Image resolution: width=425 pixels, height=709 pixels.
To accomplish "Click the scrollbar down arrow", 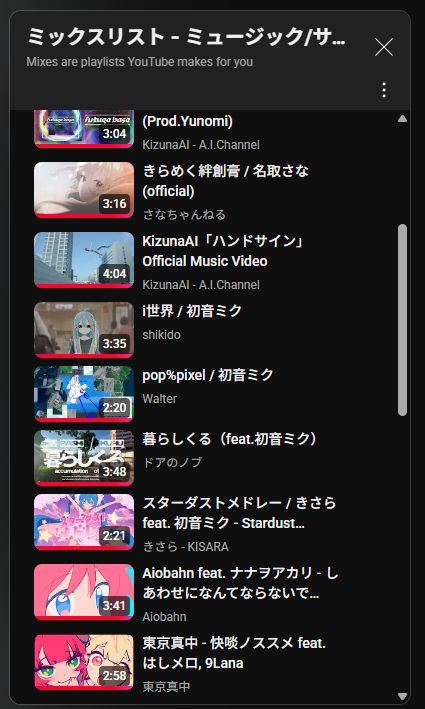I will [402, 696].
